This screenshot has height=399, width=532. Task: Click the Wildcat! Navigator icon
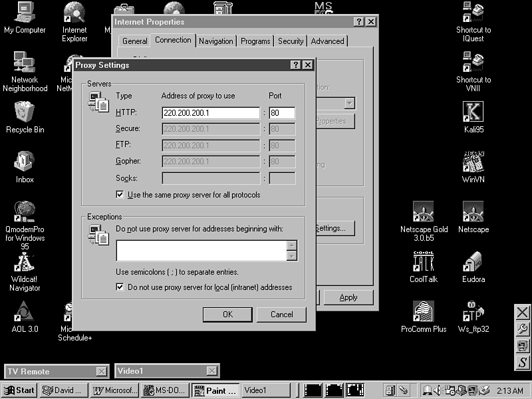(25, 272)
